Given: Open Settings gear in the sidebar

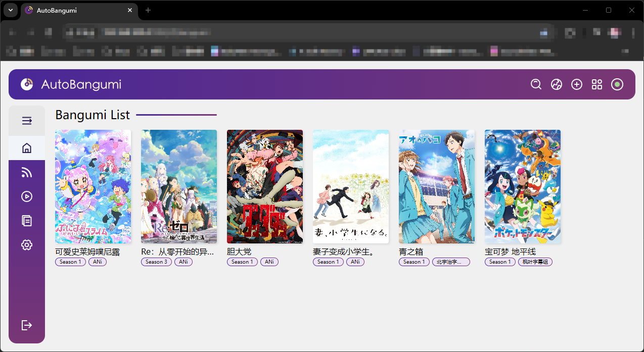Looking at the screenshot, I should coord(27,245).
